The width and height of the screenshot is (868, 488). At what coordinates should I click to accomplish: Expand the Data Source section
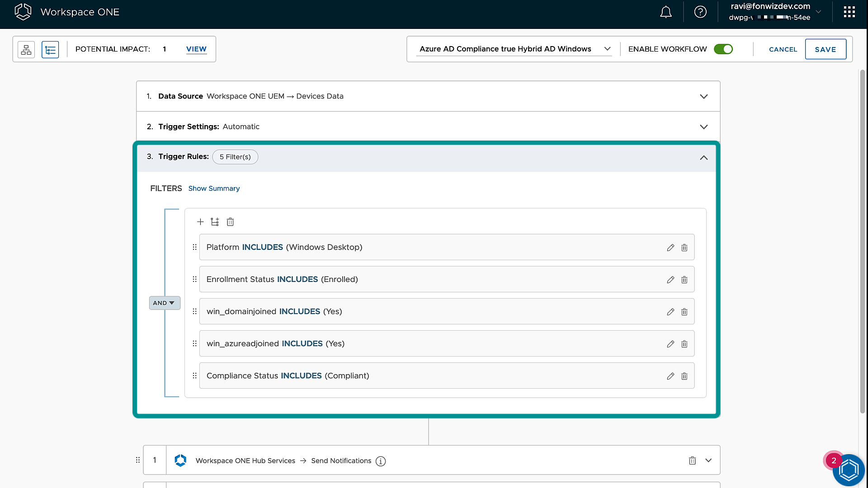[x=703, y=96]
